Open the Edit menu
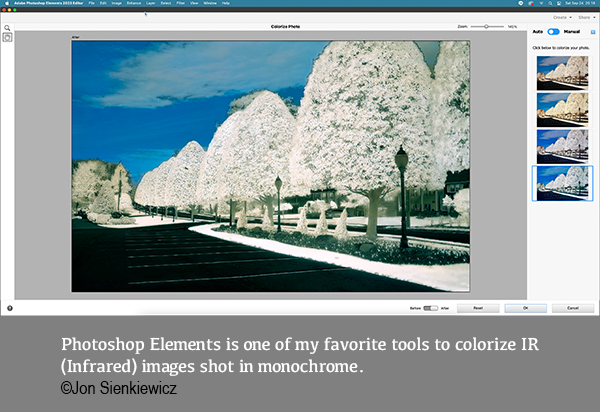The width and height of the screenshot is (600, 412). coord(103,3)
